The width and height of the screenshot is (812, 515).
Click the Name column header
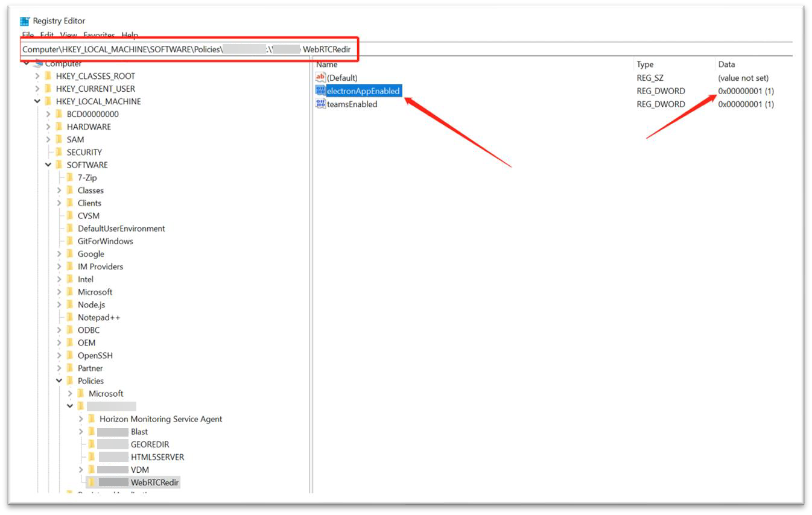point(327,65)
